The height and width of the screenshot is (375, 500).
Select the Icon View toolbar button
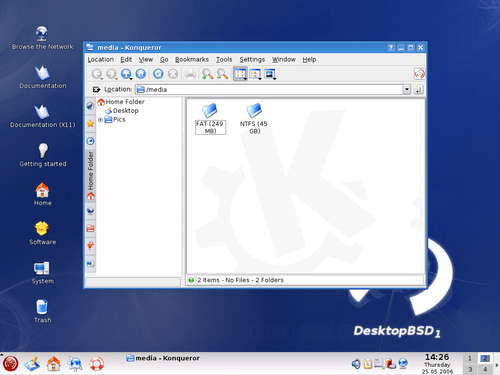pos(240,74)
